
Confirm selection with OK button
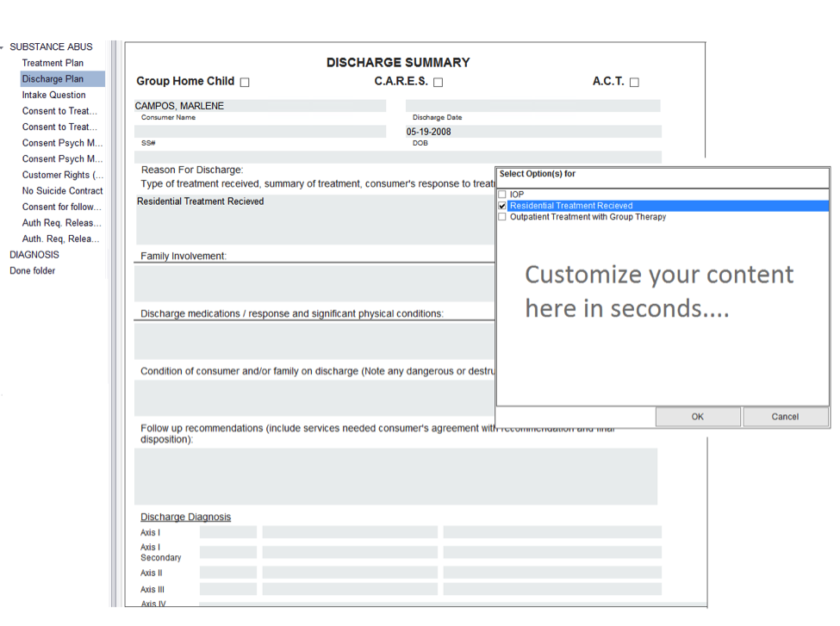pyautogui.click(x=698, y=417)
